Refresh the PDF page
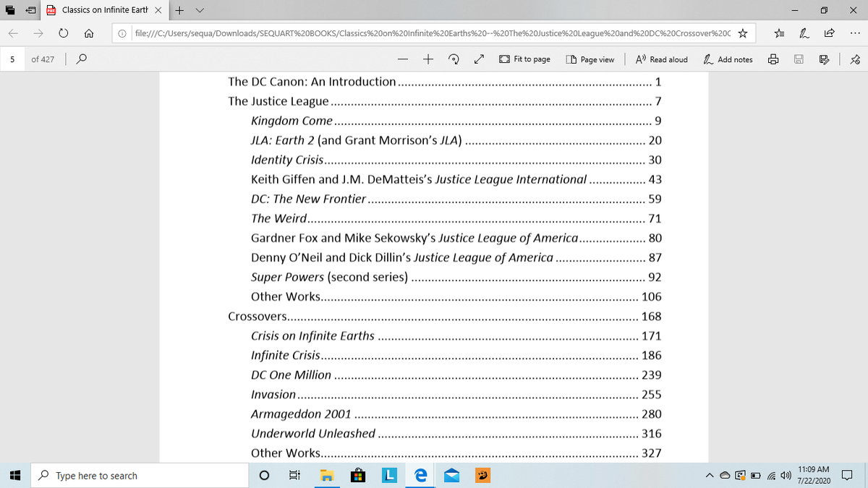The width and height of the screenshot is (868, 488). (x=63, y=33)
